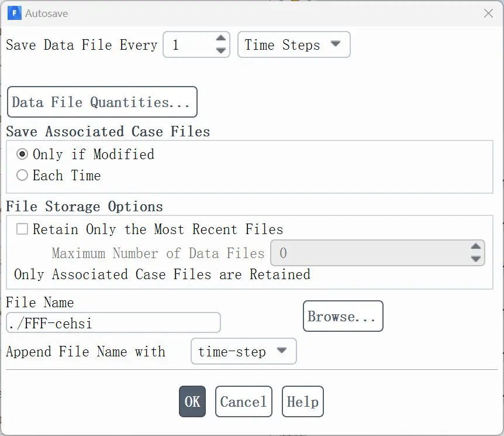504x436 pixels.
Task: Open the Append File Name with dropdown
Action: (x=244, y=351)
